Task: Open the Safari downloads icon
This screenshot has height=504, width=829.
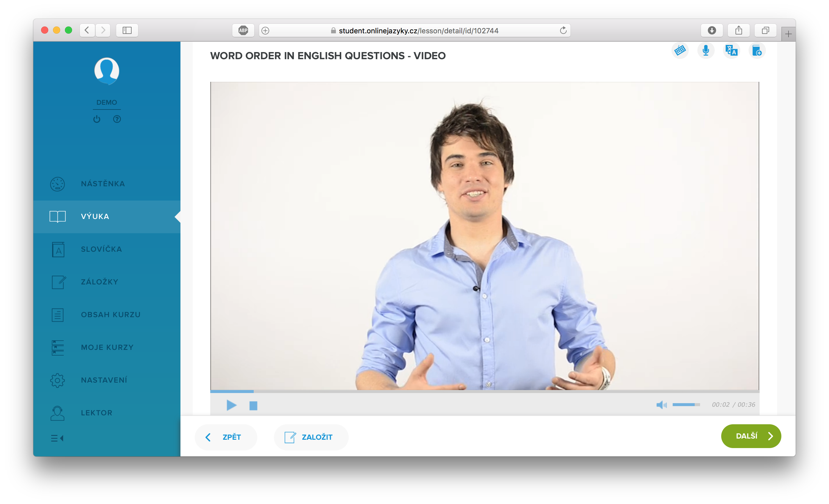Action: (712, 31)
